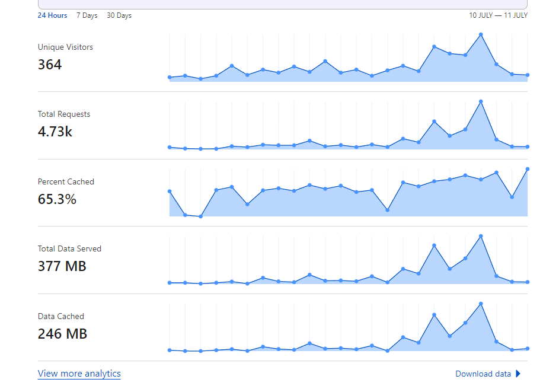
Task: Click the 10 JULY — 11 JULY date range
Action: (x=498, y=15)
